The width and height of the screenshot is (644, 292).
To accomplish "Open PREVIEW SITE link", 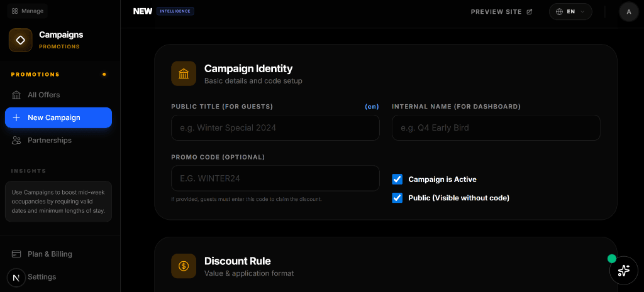I will click(501, 12).
